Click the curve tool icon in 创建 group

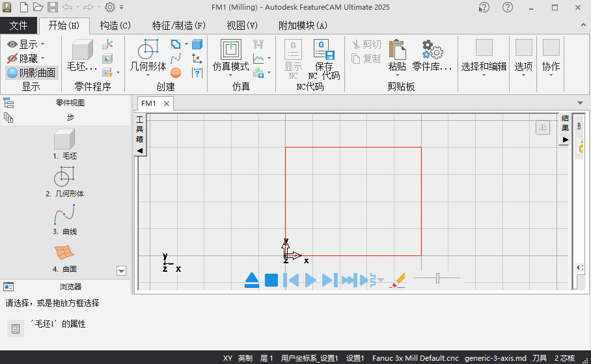176,58
